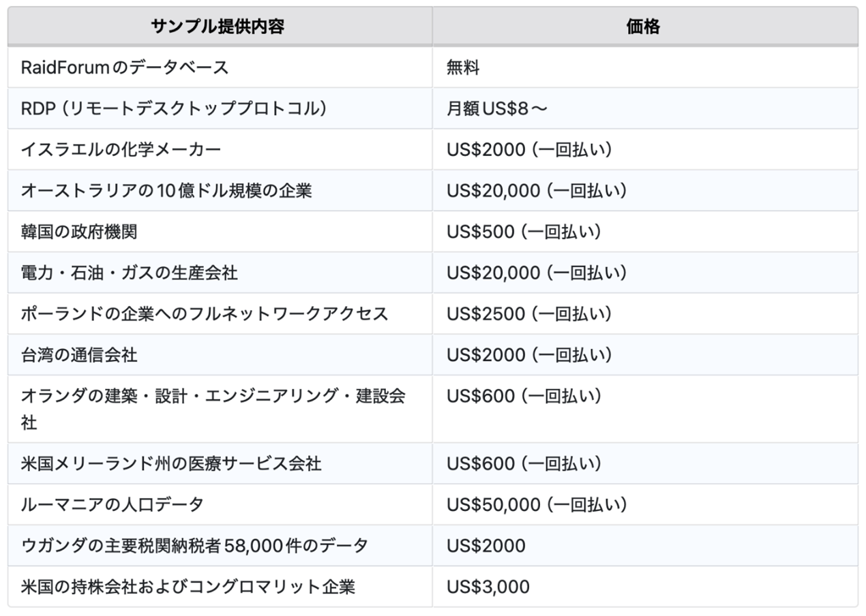866x616 pixels.
Task: Click the US$2500 (一回払い) price cell
Action: [x=529, y=313]
